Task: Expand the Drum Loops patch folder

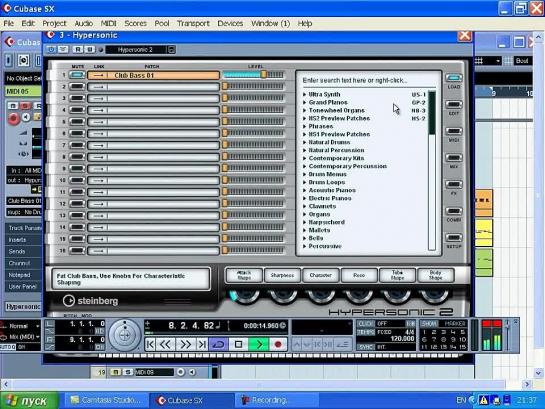Action: click(x=304, y=182)
